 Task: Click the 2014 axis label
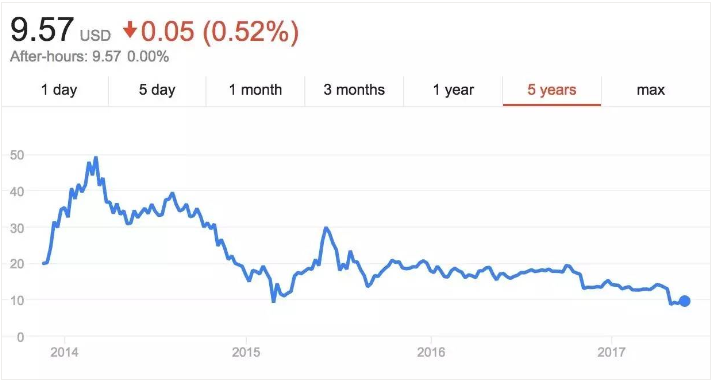click(x=65, y=353)
